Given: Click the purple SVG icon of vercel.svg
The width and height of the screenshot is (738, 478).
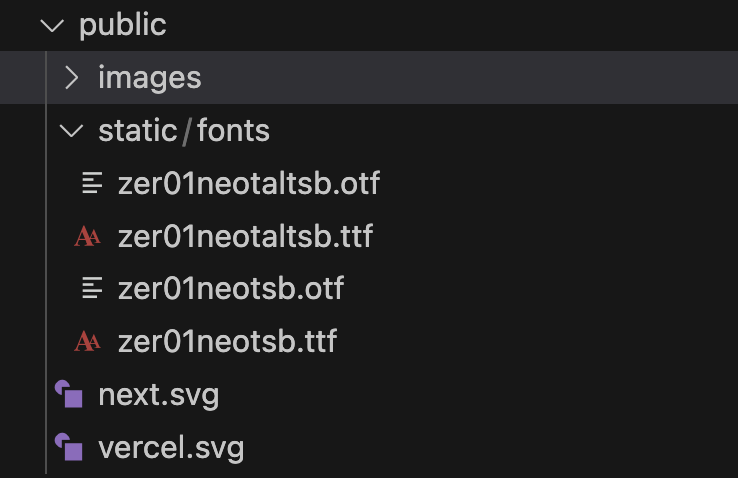Looking at the screenshot, I should coord(69,446).
